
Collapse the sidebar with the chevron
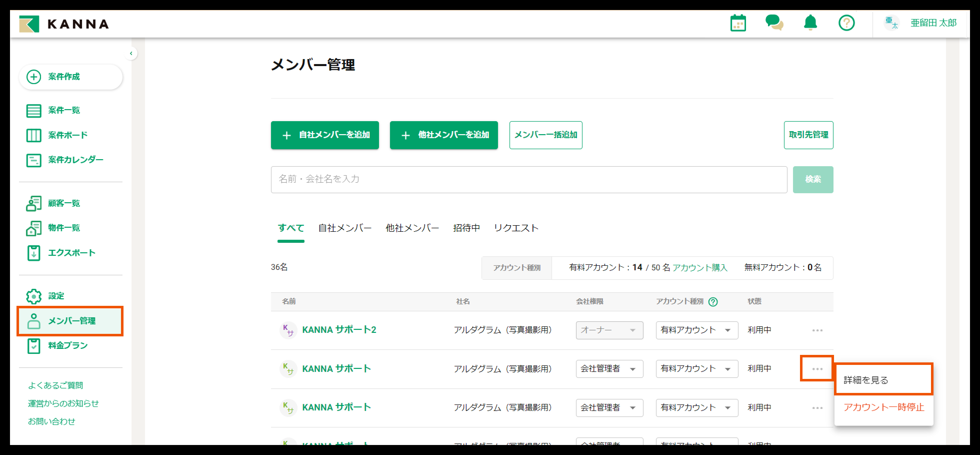point(131,53)
